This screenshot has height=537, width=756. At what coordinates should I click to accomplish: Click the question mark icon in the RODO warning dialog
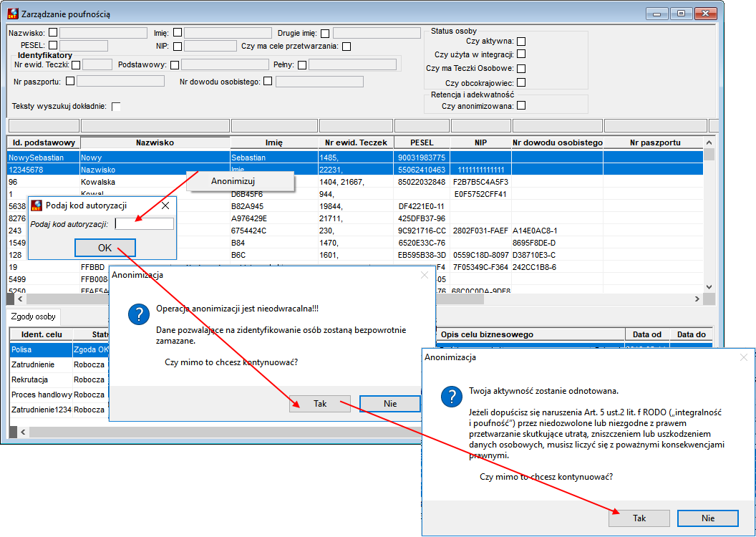pos(451,396)
